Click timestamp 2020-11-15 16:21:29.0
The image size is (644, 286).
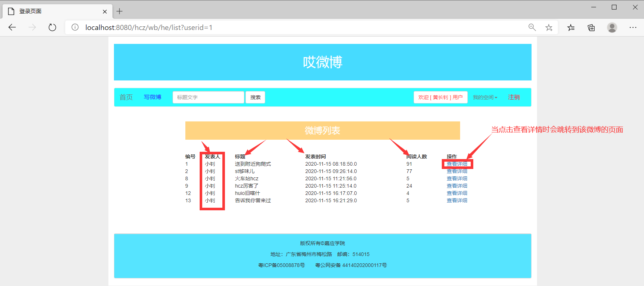click(331, 200)
